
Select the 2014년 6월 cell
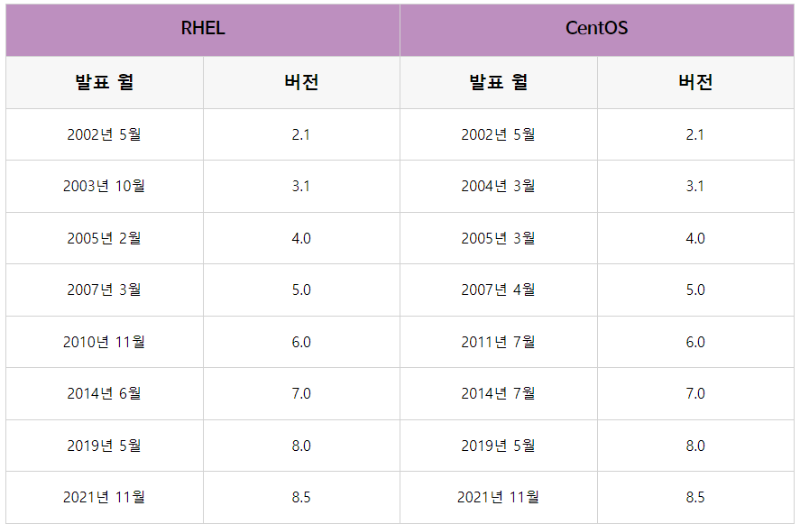click(105, 394)
